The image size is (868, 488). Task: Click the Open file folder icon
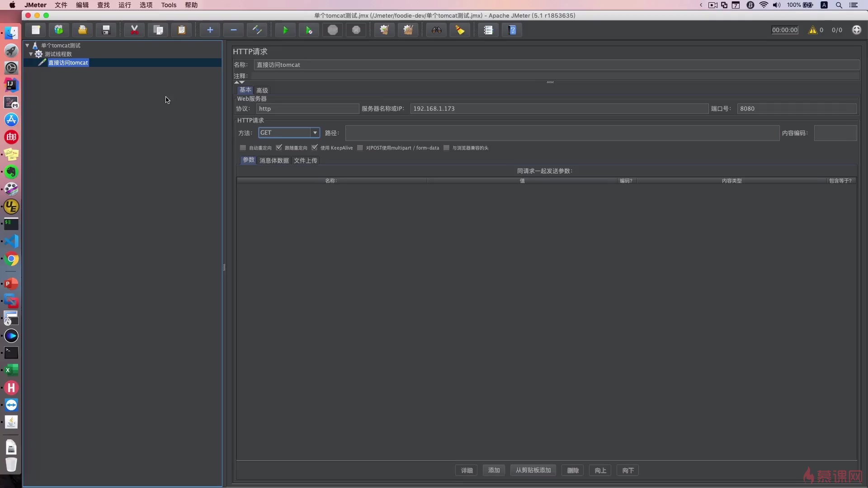(82, 30)
